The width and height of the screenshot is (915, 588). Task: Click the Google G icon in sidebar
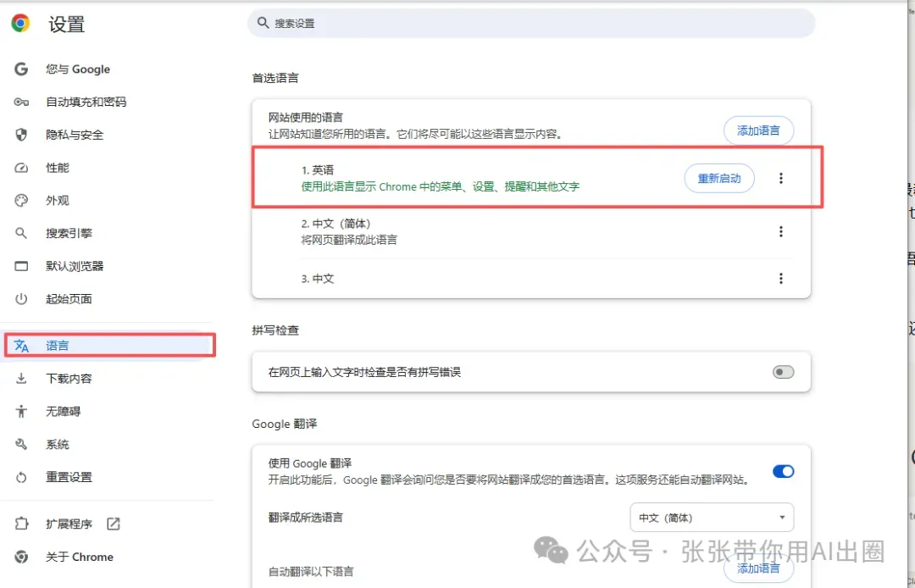[22, 69]
